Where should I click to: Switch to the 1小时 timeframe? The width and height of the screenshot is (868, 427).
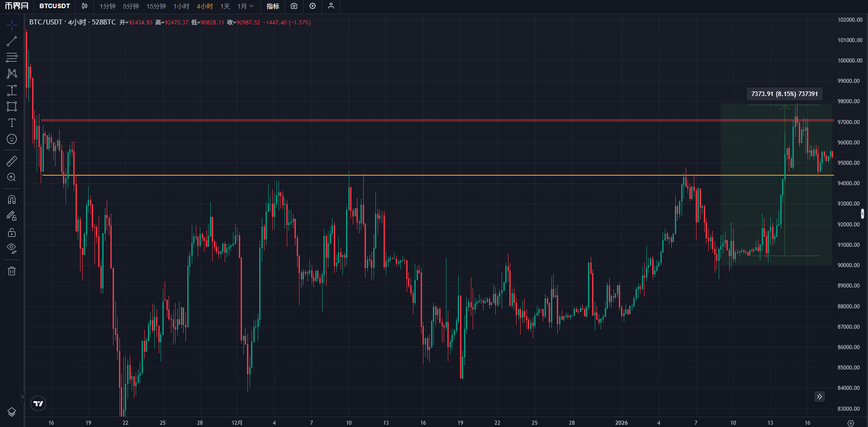[181, 6]
